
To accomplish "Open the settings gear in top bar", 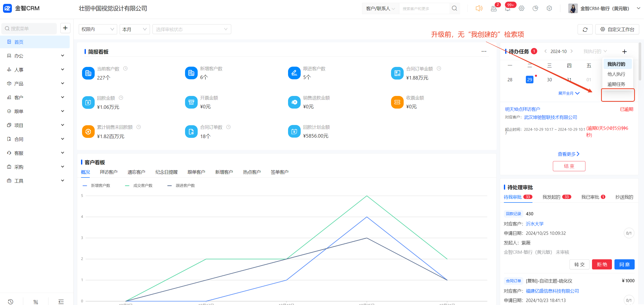I will (x=522, y=9).
